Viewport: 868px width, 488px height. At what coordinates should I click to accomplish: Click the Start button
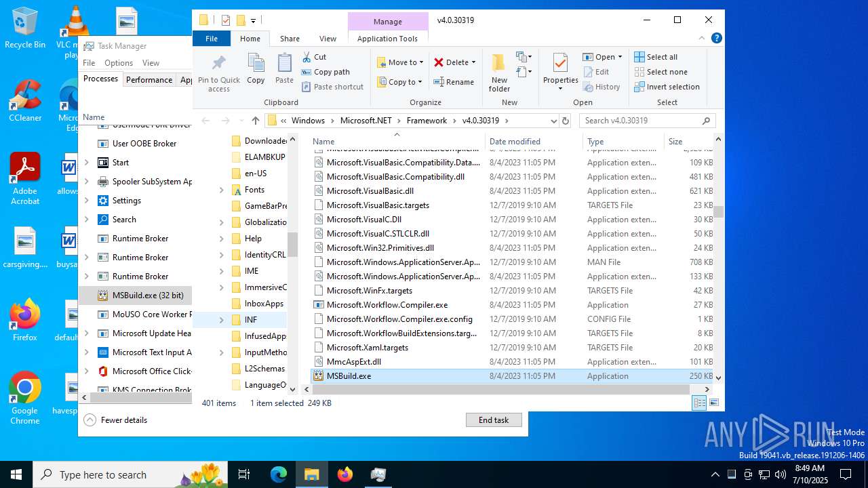pos(16,474)
